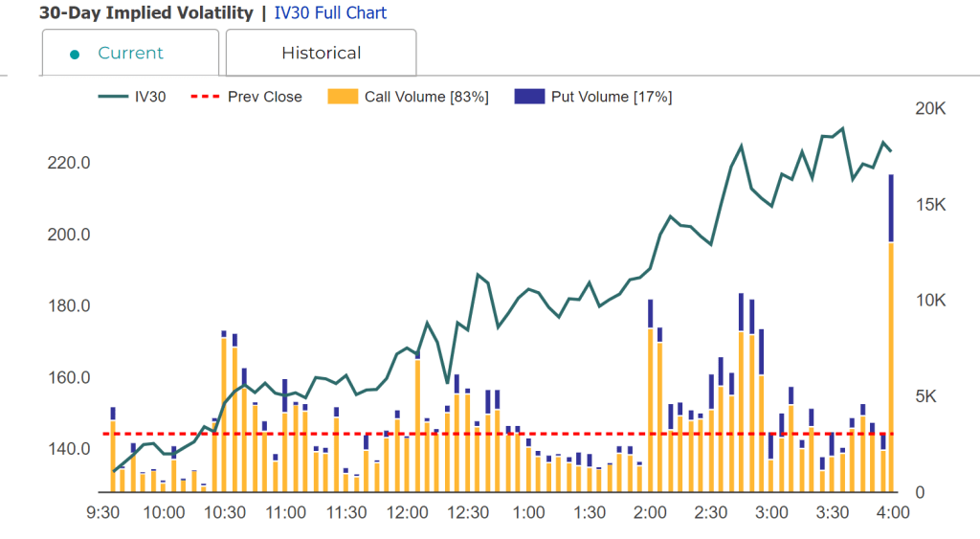Click the 4:00 time axis label
Image resolution: width=980 pixels, height=539 pixels.
(x=894, y=513)
